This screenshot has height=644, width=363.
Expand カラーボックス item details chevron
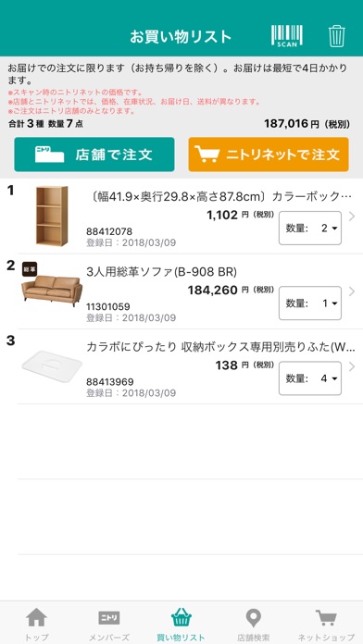[352, 217]
